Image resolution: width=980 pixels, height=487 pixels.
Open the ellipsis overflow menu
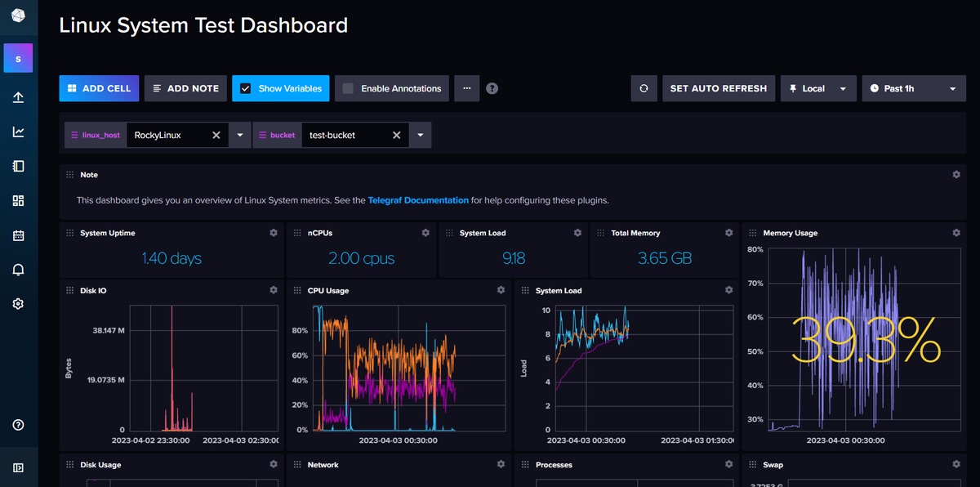[466, 88]
